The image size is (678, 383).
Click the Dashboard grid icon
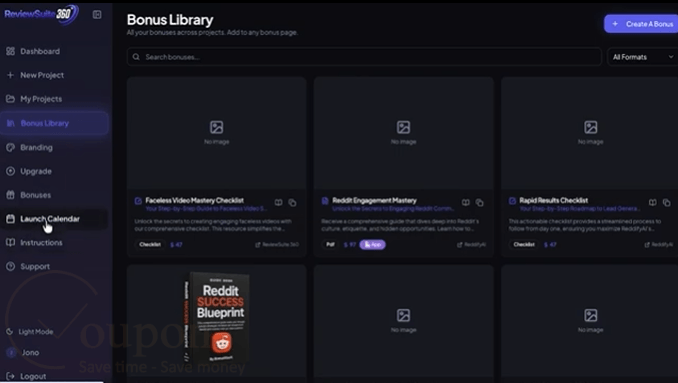point(10,51)
